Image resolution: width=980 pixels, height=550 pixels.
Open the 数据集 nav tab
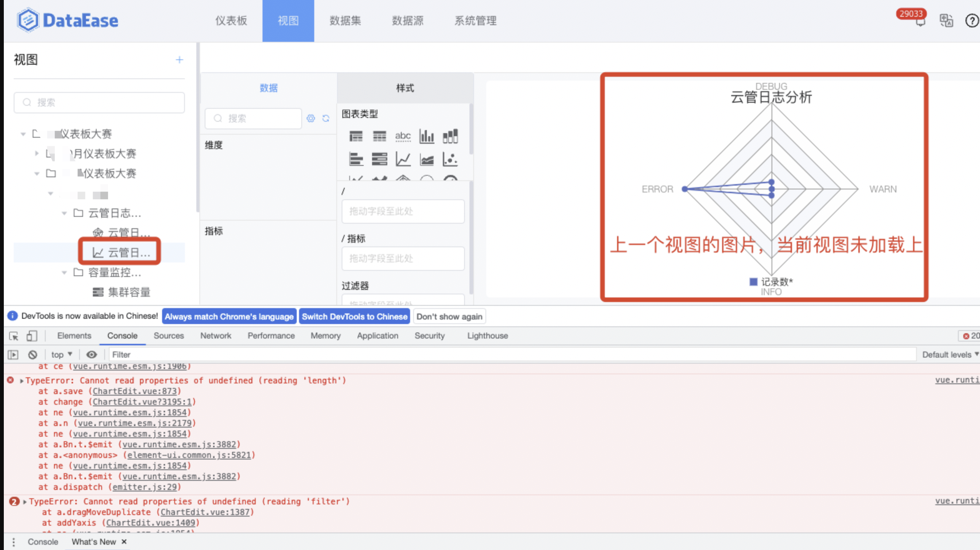(x=345, y=21)
